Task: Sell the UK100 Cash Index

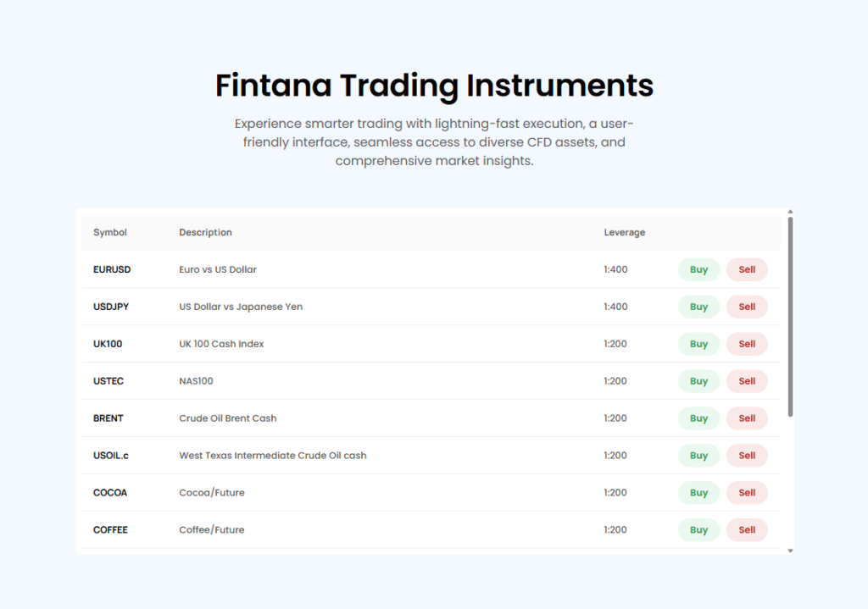Action: [x=746, y=344]
